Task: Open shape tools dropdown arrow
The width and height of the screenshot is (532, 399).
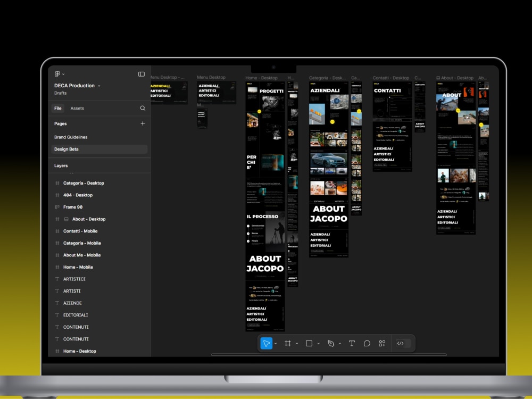Action: 318,344
